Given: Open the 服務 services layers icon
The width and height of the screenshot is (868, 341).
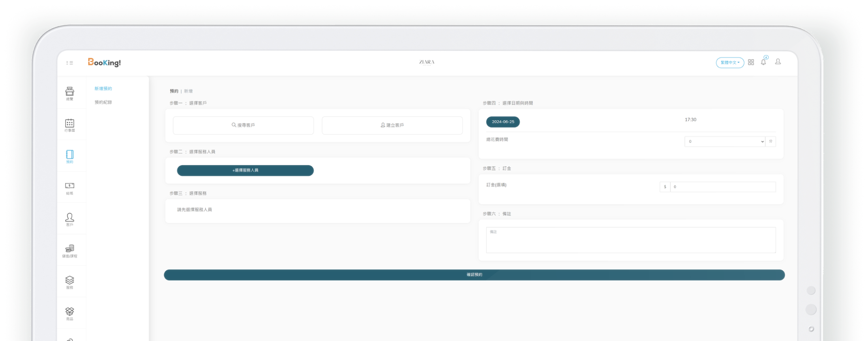Looking at the screenshot, I should [x=69, y=281].
